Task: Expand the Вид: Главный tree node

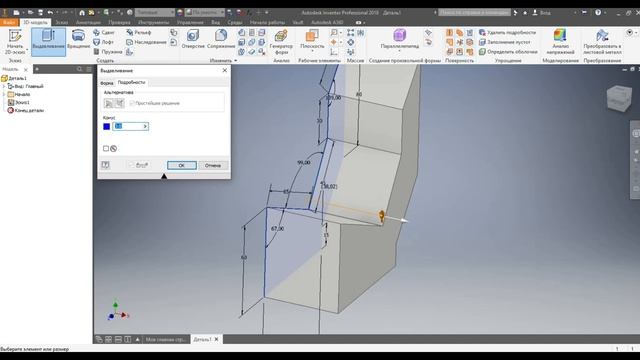Action: click(4, 86)
